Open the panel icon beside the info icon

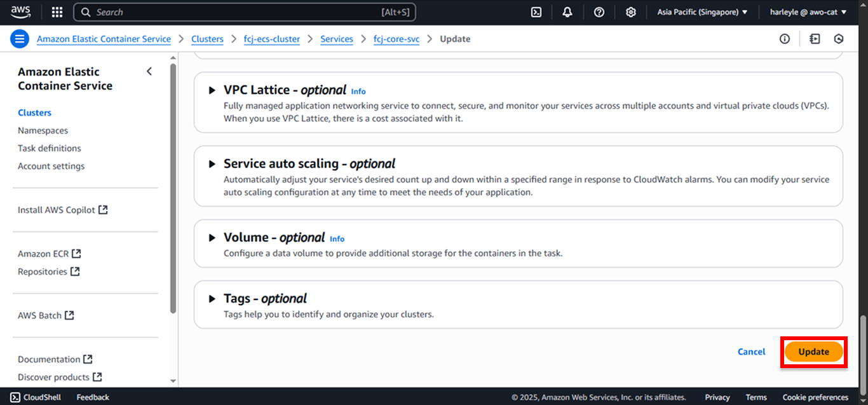(815, 39)
